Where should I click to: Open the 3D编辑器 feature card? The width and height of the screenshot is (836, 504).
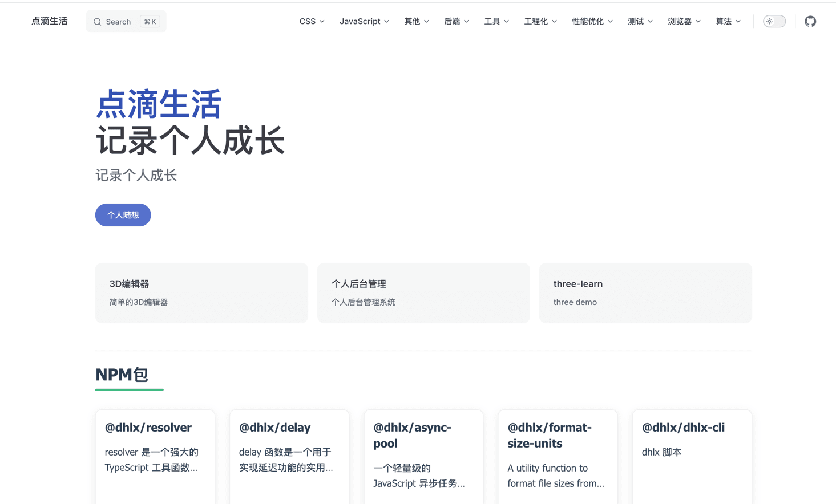pyautogui.click(x=201, y=292)
